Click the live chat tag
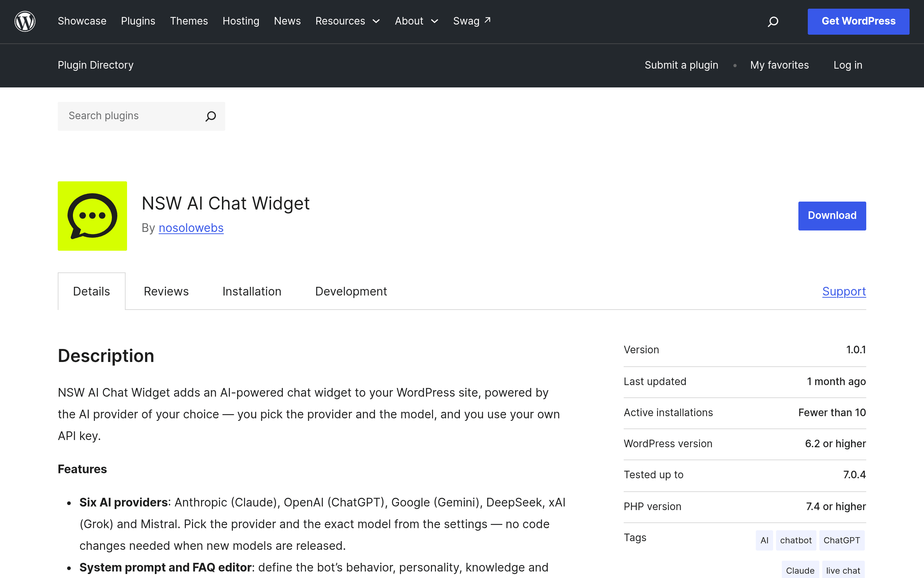This screenshot has width=924, height=578. [844, 570]
